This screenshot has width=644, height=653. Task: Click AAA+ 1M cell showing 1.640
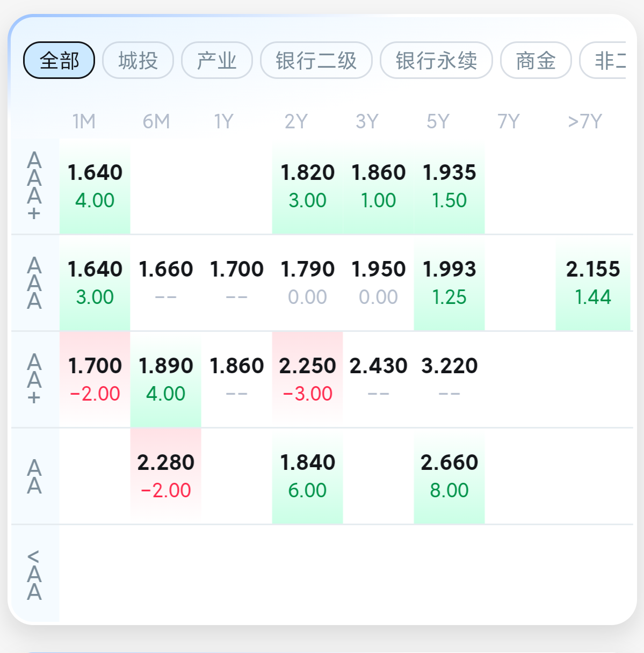pos(95,186)
